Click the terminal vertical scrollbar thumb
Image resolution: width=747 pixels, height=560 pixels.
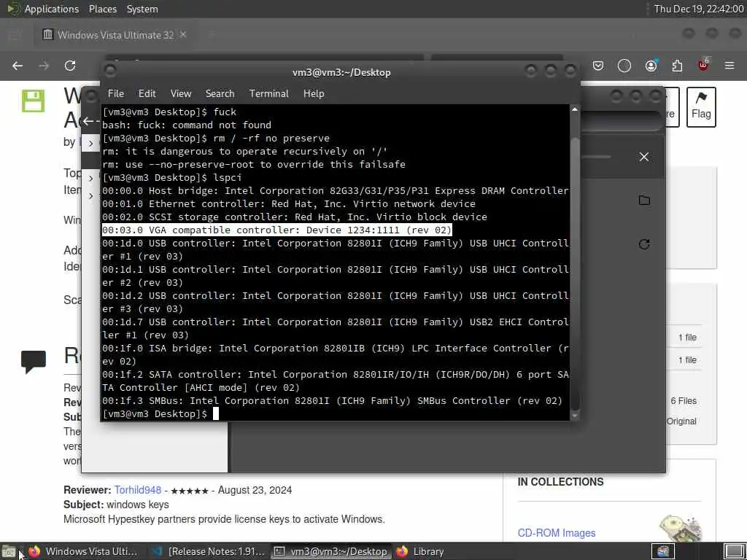pyautogui.click(x=575, y=274)
